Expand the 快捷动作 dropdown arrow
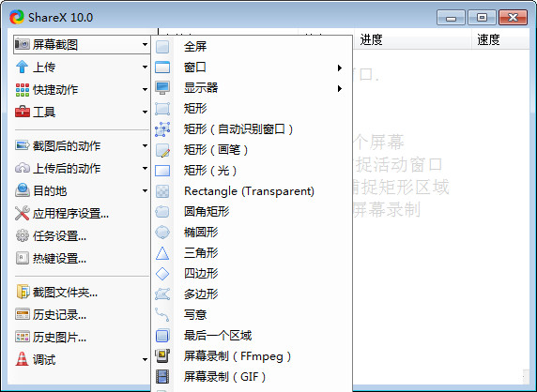The image size is (537, 392). [145, 90]
